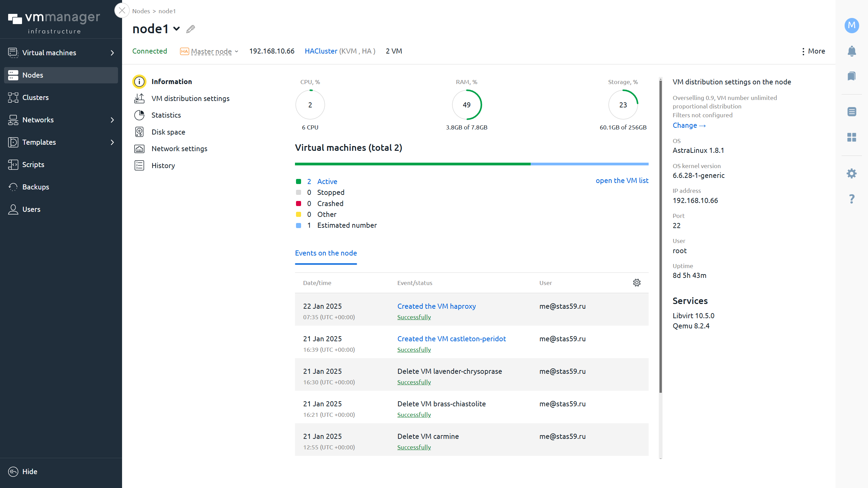Open the notifications bell icon
Image resolution: width=868 pixels, height=488 pixels.
pyautogui.click(x=851, y=51)
